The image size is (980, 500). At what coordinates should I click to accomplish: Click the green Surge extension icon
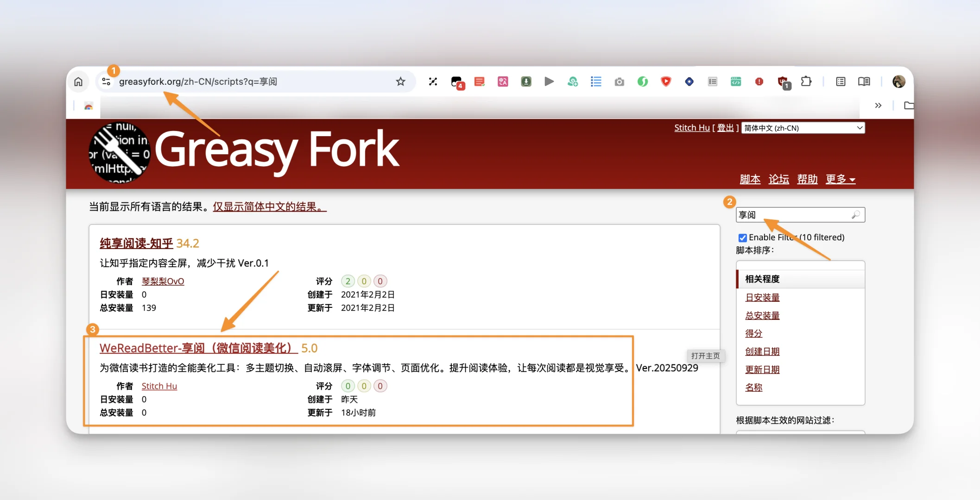643,81
